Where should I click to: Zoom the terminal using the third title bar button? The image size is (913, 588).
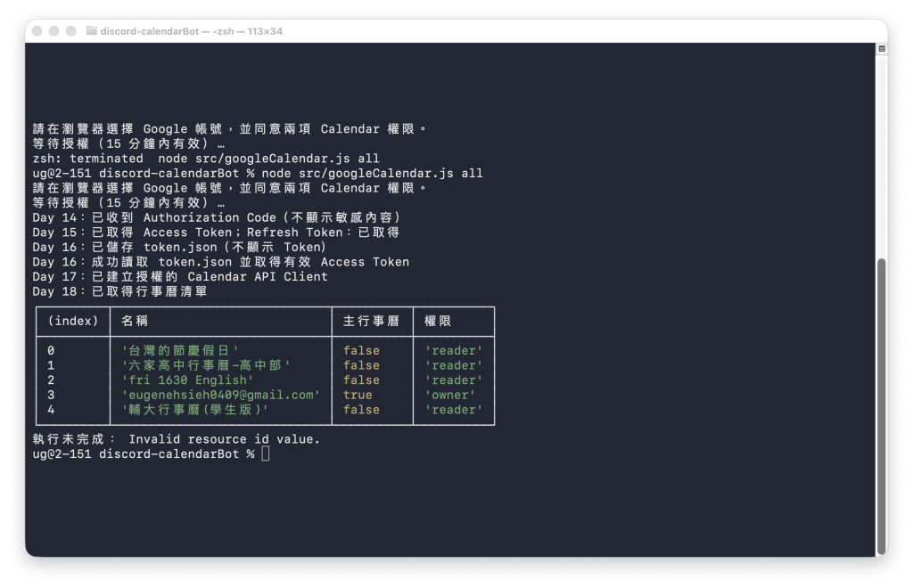71,31
